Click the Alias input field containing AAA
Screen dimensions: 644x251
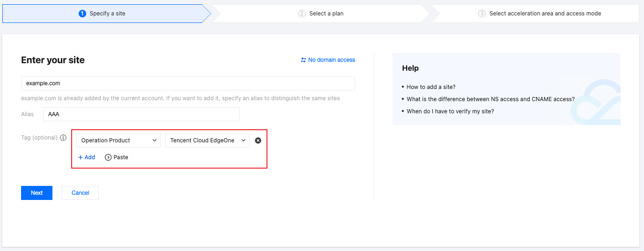[x=141, y=114]
